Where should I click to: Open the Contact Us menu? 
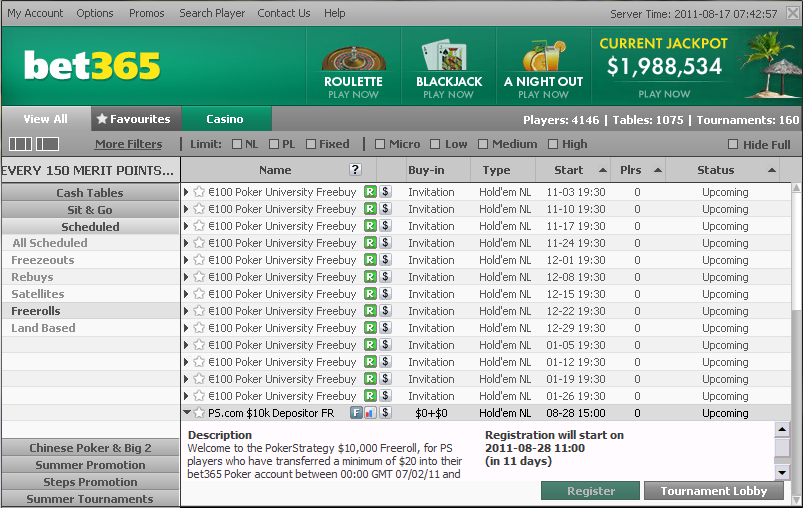284,13
